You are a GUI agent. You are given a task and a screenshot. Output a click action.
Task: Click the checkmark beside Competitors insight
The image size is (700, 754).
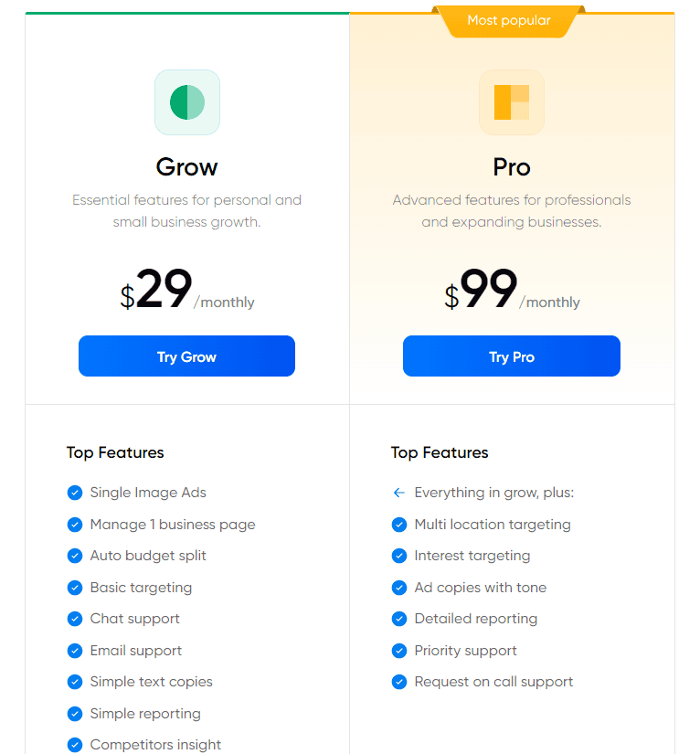point(75,745)
